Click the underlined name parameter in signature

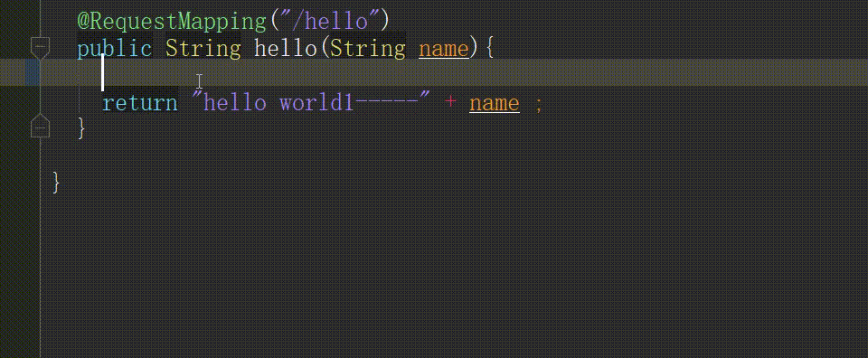[444, 49]
